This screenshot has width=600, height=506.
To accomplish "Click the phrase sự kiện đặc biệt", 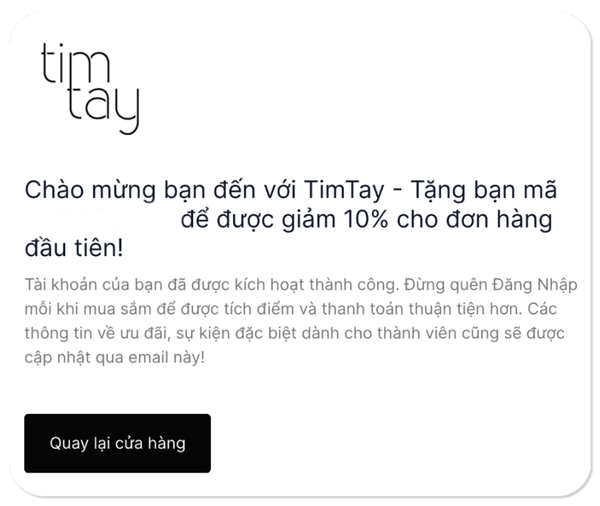I will tap(236, 333).
